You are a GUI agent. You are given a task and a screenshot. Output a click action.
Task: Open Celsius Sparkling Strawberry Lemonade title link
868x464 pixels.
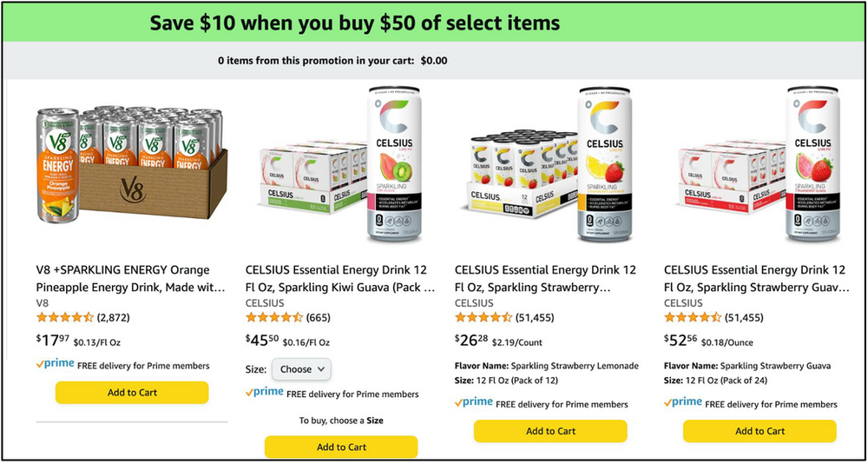[x=545, y=279]
